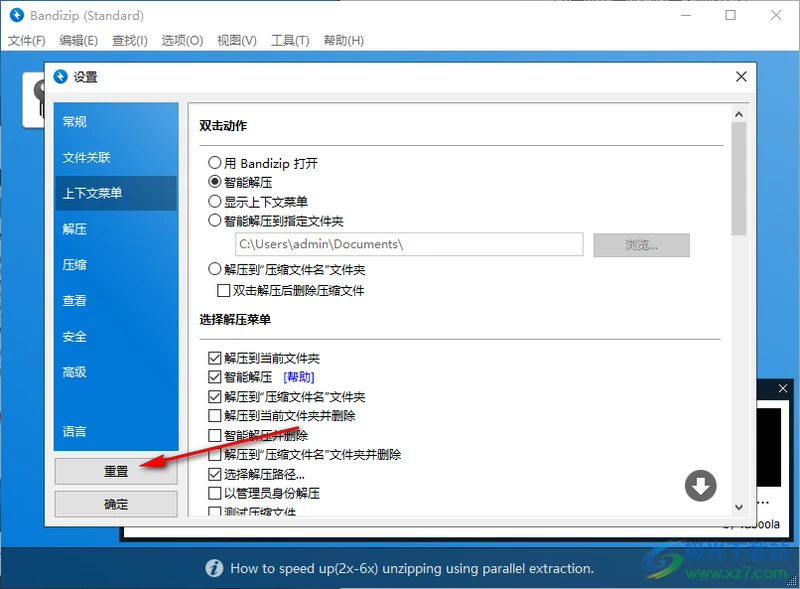Select the 上下文菜单 settings tab
This screenshot has height=589, width=800.
point(116,193)
